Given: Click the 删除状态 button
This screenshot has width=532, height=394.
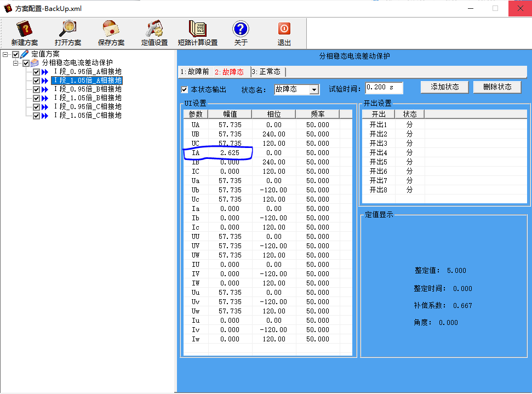Looking at the screenshot, I should click(x=497, y=87).
